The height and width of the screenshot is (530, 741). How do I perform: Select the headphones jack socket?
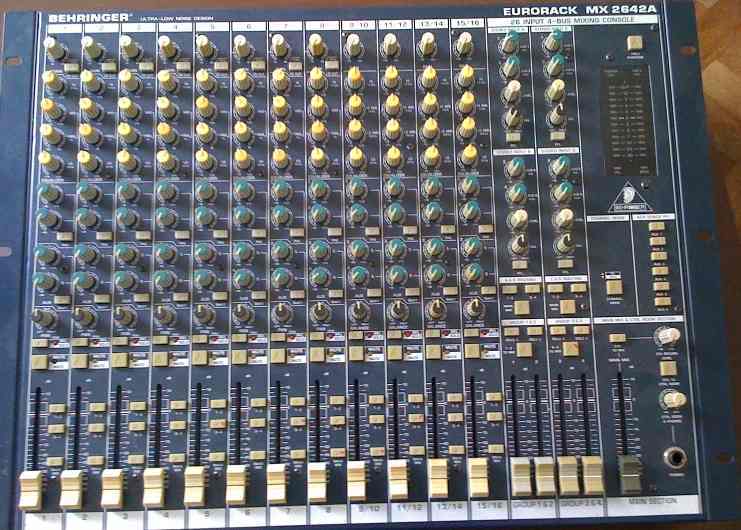click(675, 457)
